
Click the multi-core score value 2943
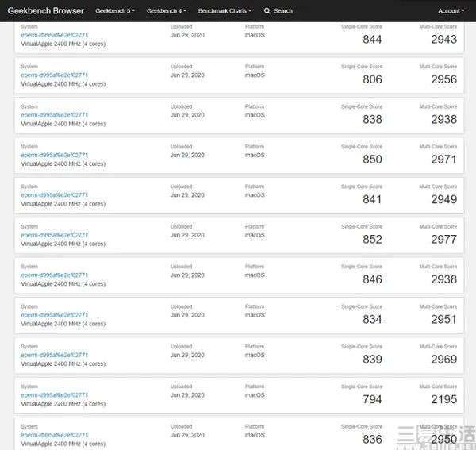pos(443,40)
